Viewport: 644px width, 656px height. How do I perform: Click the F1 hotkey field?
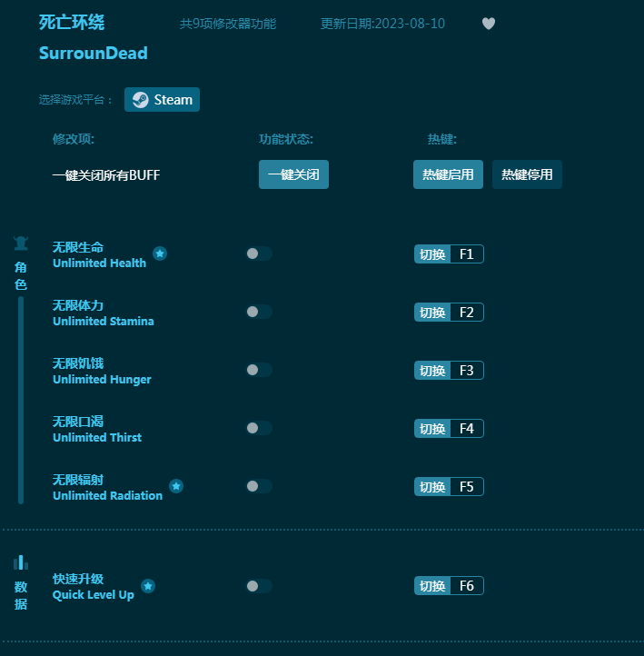click(467, 253)
